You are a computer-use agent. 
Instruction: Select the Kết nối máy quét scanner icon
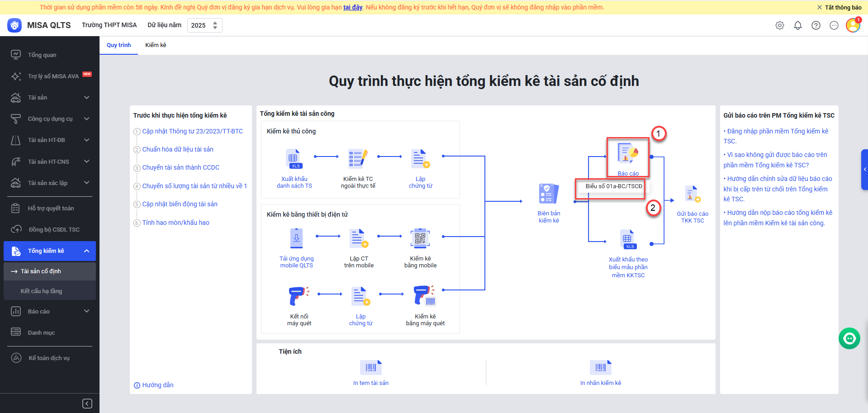299,296
